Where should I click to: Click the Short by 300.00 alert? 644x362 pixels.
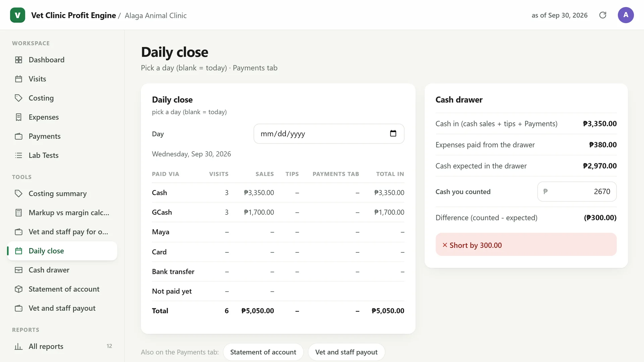tap(526, 245)
